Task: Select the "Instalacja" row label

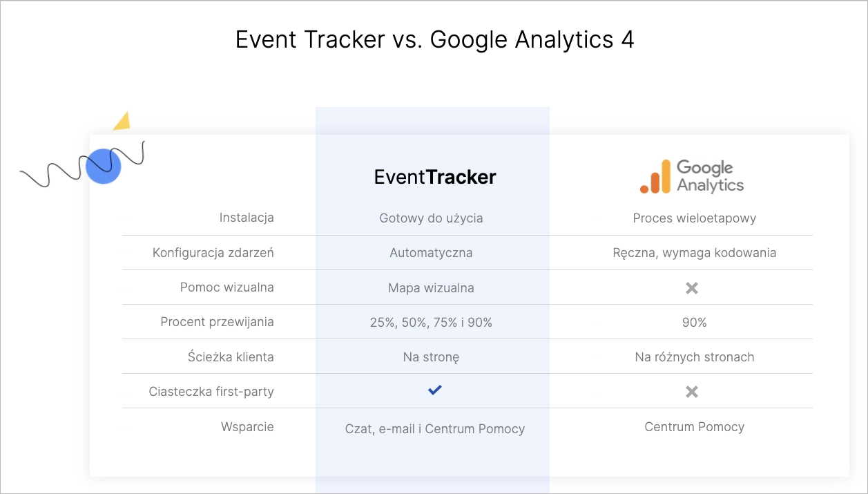Action: 247,218
